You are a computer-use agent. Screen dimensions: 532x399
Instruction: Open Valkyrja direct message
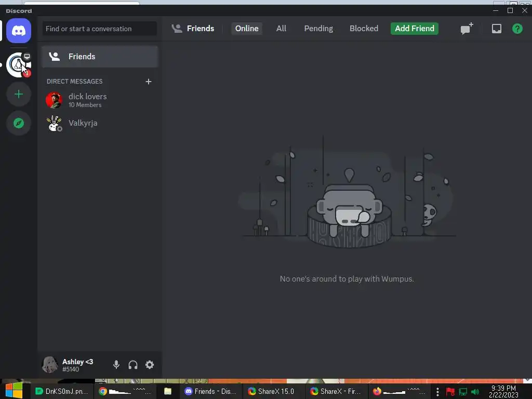tap(99, 123)
